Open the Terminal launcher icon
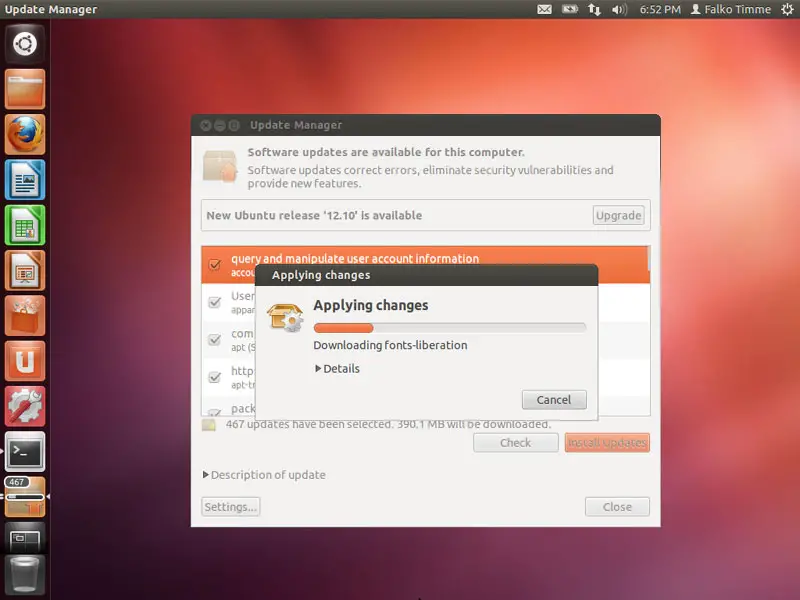The image size is (800, 600). [x=24, y=452]
